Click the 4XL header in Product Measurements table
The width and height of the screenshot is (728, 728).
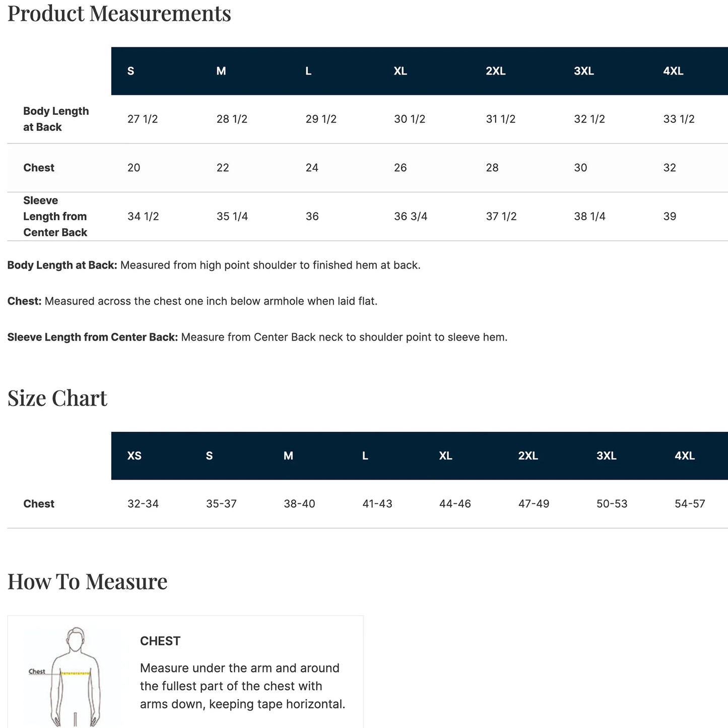673,71
